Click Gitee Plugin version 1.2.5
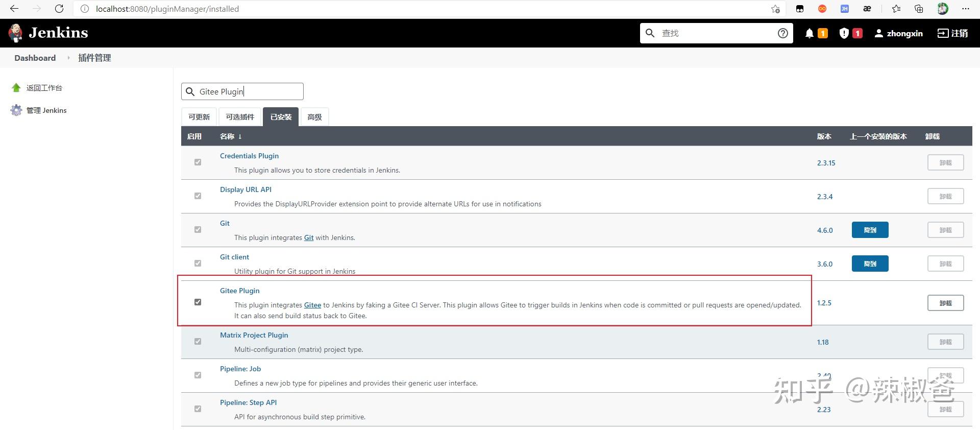 [x=824, y=303]
